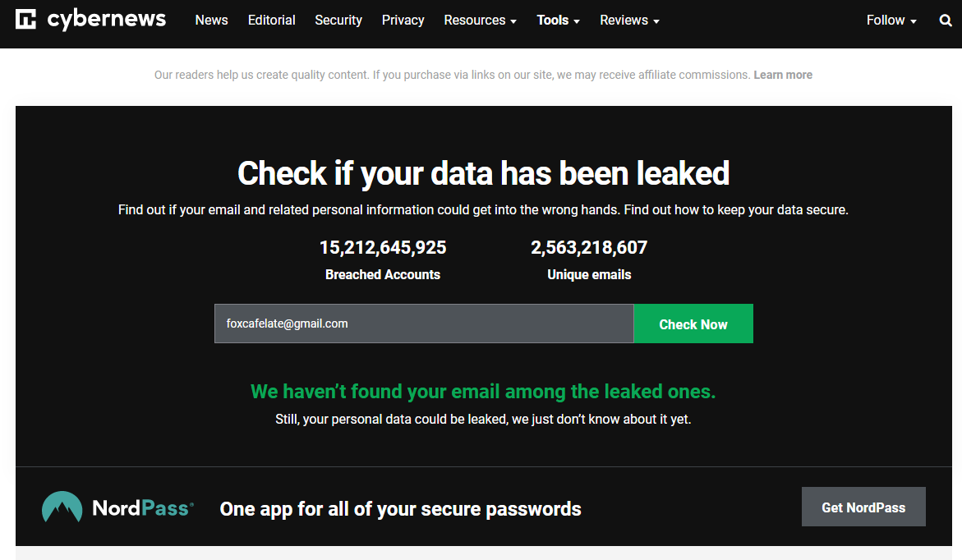The width and height of the screenshot is (962, 560).
Task: Expand the Tools dropdown menu
Action: [559, 21]
